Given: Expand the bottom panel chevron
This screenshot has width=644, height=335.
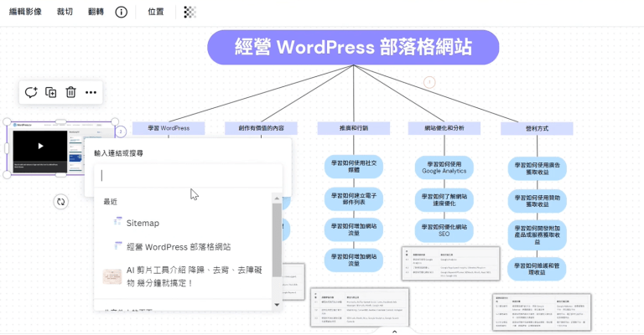Looking at the screenshot, I should click(394, 332).
